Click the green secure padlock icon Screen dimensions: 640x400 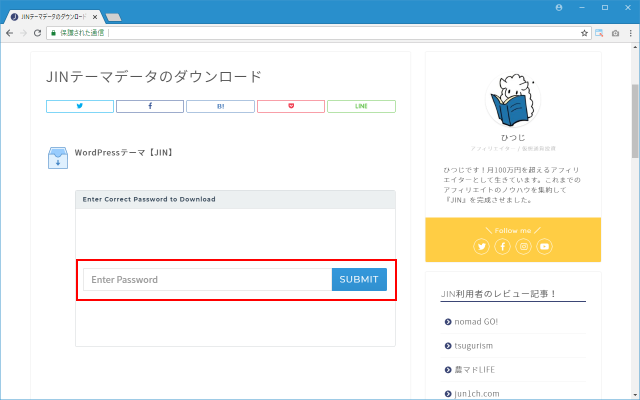coord(53,33)
